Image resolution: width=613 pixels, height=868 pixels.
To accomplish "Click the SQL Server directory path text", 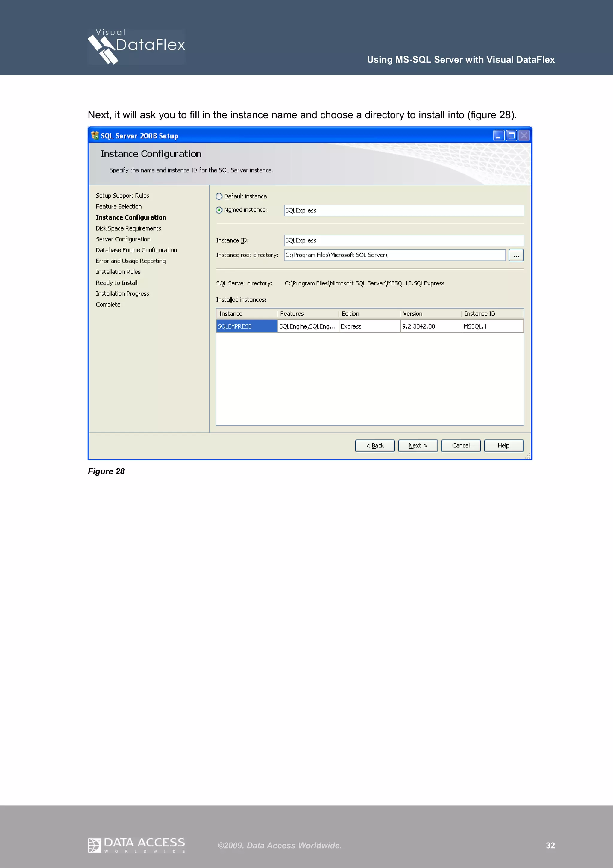I will coord(365,284).
